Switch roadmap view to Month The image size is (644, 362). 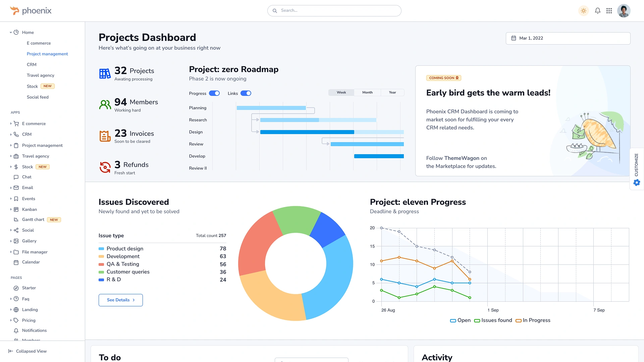click(x=367, y=93)
